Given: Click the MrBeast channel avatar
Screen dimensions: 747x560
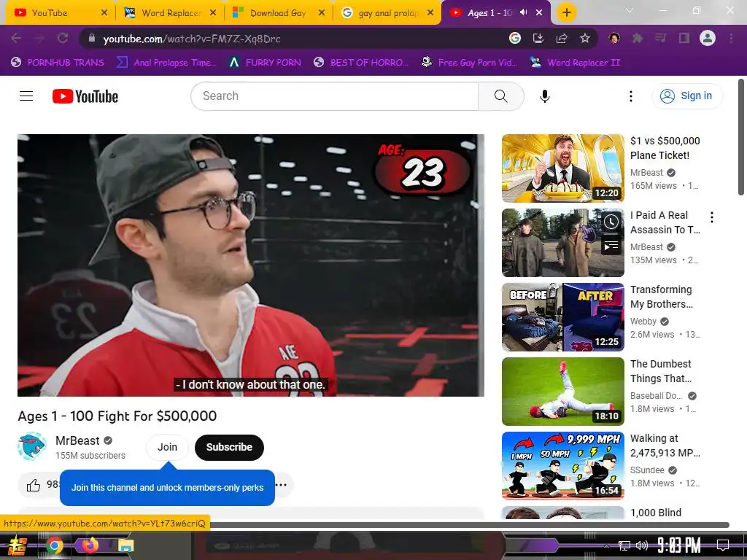Looking at the screenshot, I should [x=32, y=447].
